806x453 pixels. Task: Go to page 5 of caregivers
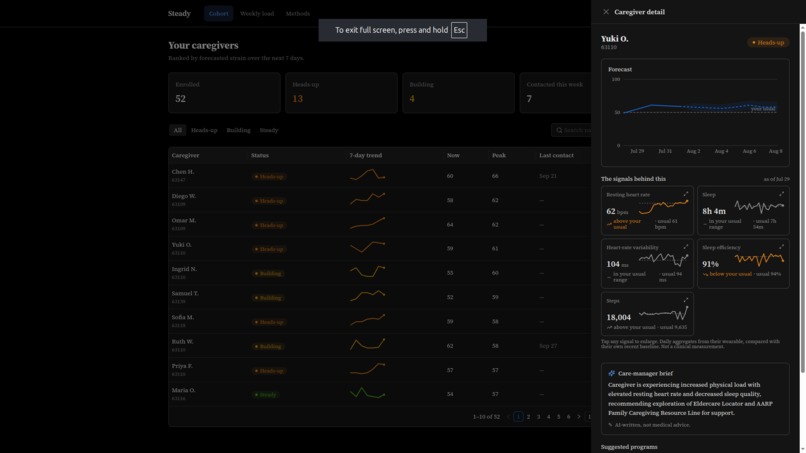click(558, 416)
